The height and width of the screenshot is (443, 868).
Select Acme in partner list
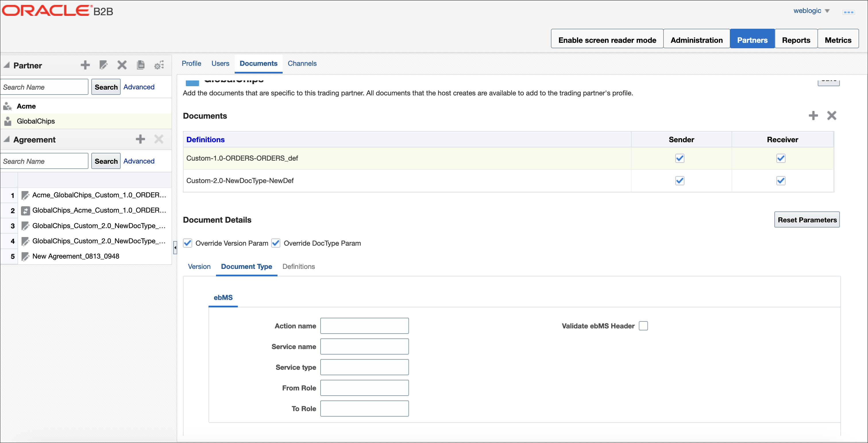(x=86, y=106)
